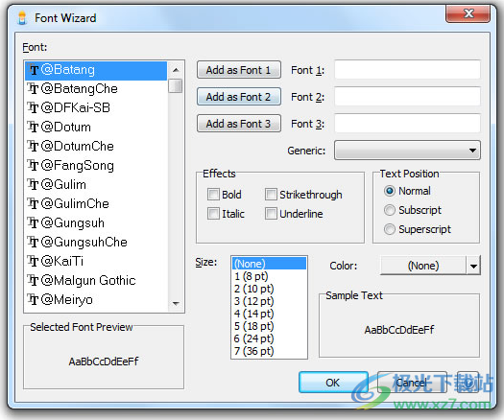
Task: Click the Font 2 input field
Action: (407, 96)
